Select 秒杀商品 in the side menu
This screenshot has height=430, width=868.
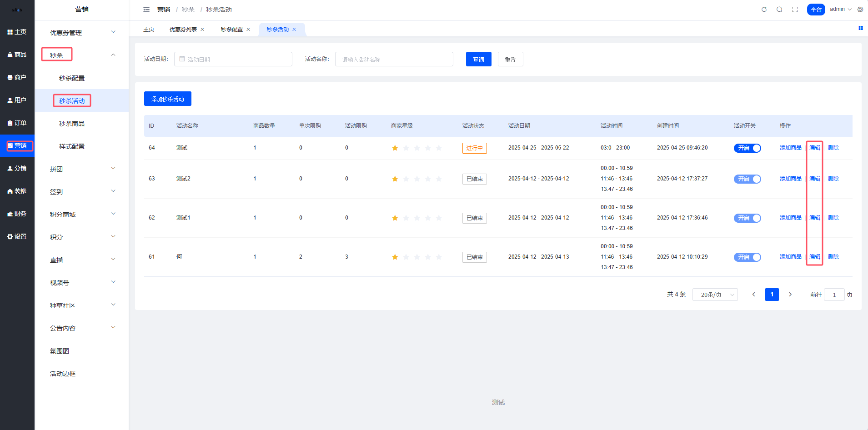click(72, 124)
